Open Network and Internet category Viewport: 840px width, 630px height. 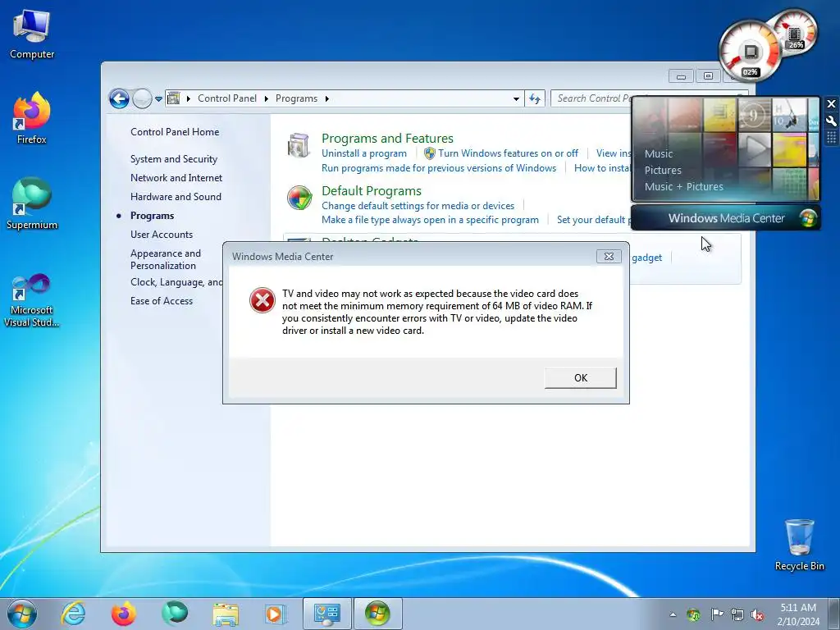(x=176, y=178)
